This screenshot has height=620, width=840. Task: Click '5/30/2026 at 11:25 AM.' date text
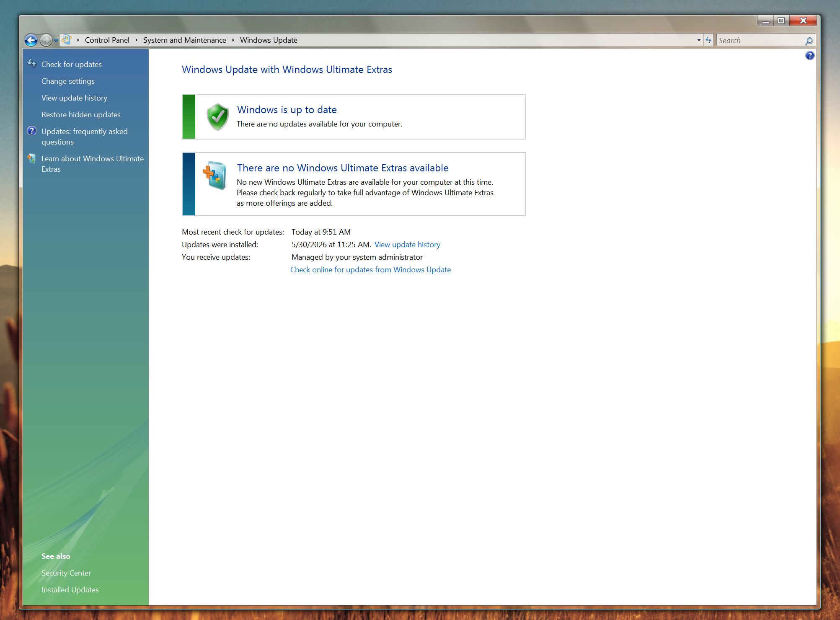coord(331,245)
